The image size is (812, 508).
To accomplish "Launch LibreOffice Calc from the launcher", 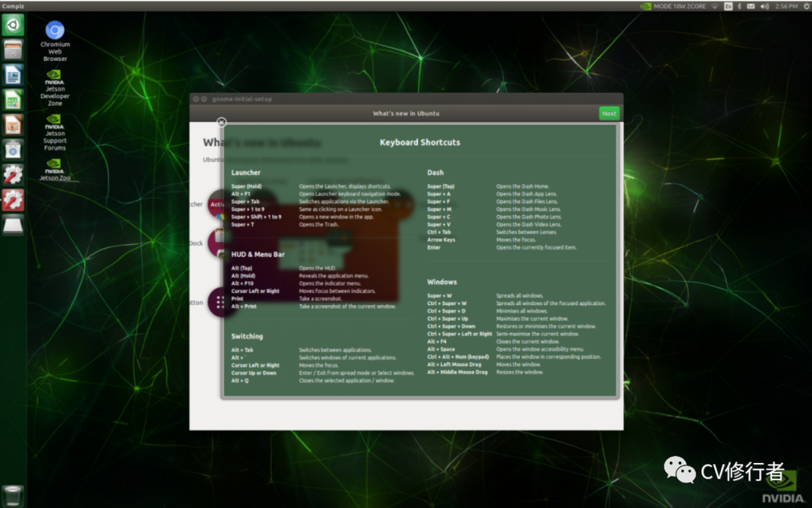I will [x=13, y=100].
